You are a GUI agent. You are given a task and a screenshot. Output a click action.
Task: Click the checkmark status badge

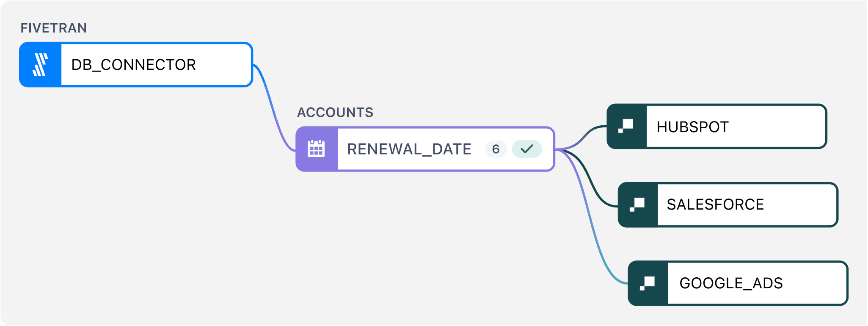pos(526,149)
